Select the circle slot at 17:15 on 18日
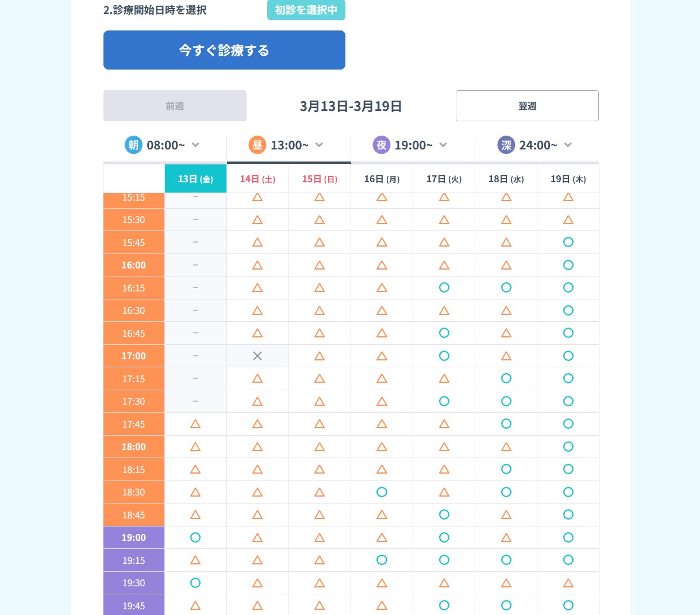This screenshot has height=615, width=700. [x=506, y=378]
